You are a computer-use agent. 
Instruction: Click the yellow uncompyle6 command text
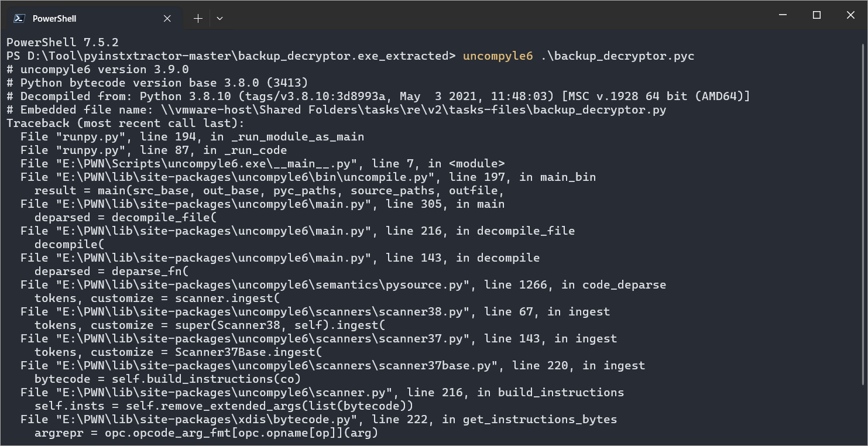tap(498, 56)
